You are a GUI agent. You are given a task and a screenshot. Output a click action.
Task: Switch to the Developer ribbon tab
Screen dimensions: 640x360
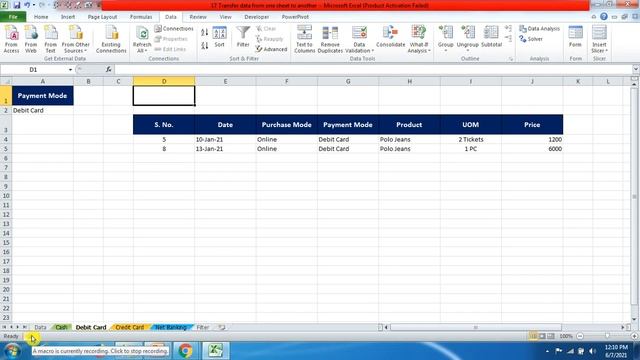[256, 17]
